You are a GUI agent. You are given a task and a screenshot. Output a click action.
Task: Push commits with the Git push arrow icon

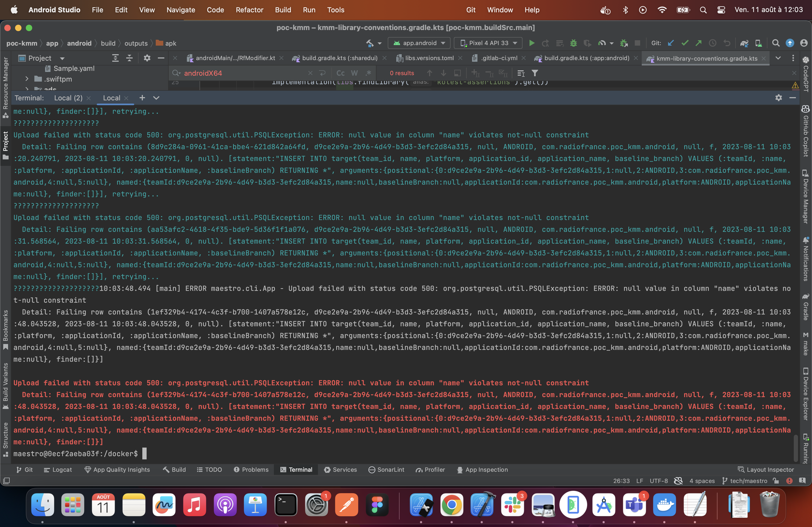(698, 43)
